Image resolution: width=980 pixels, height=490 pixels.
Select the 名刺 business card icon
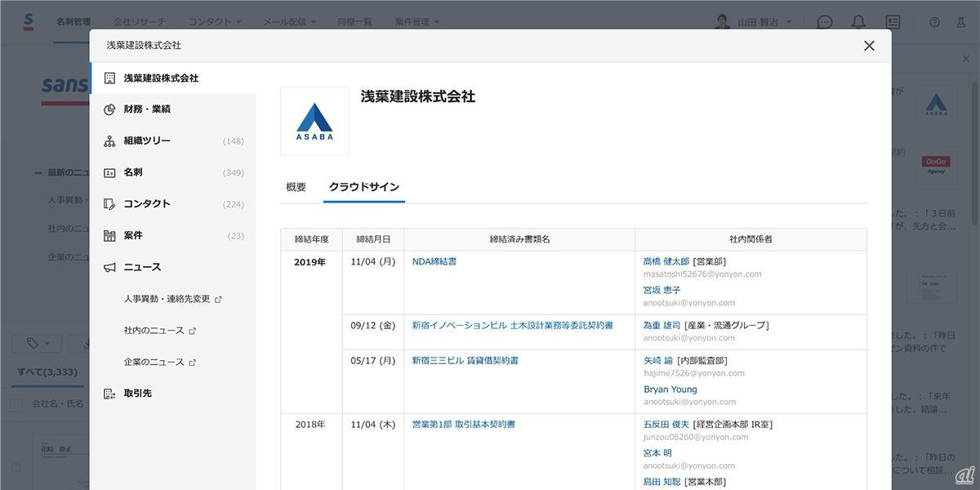109,173
